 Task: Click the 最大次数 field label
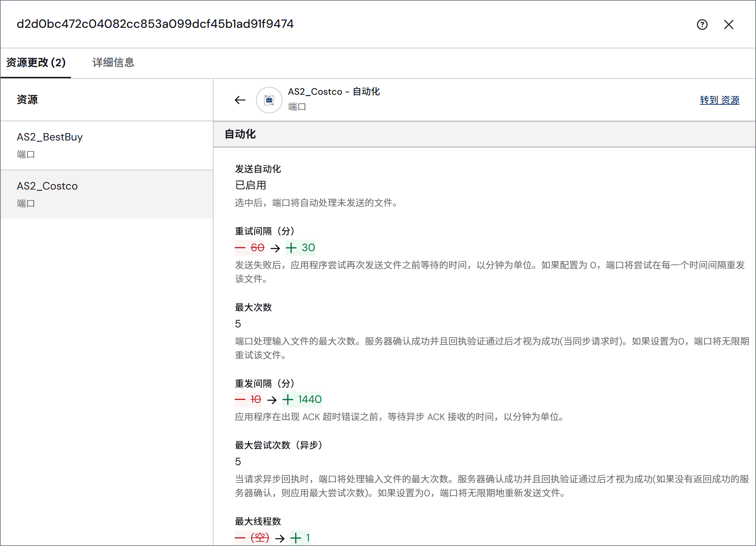pyautogui.click(x=253, y=307)
